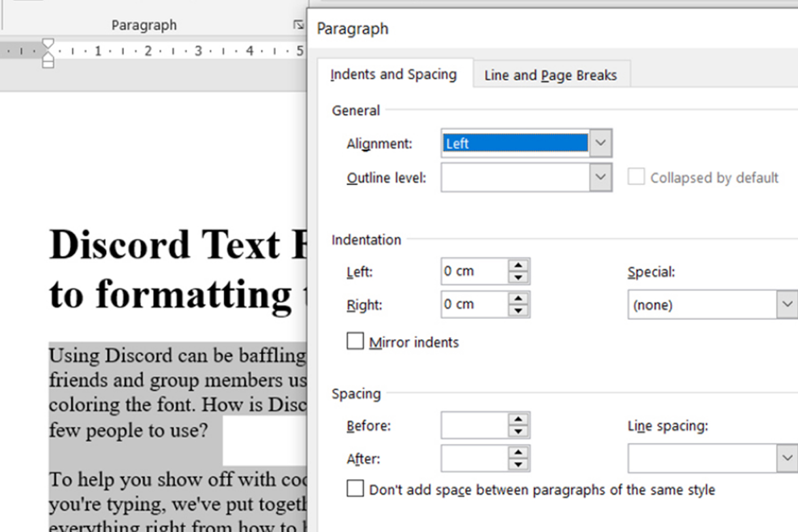Open the Special indentation dropdown
Screen dimensions: 798x532
(x=787, y=304)
